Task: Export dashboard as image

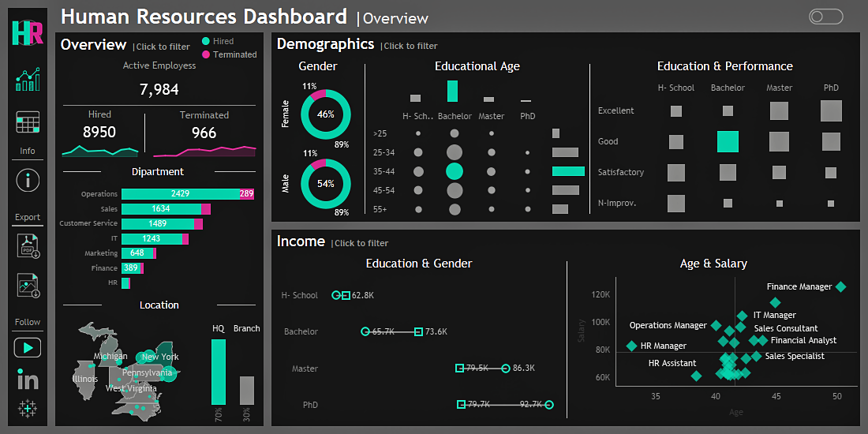Action: [x=28, y=285]
